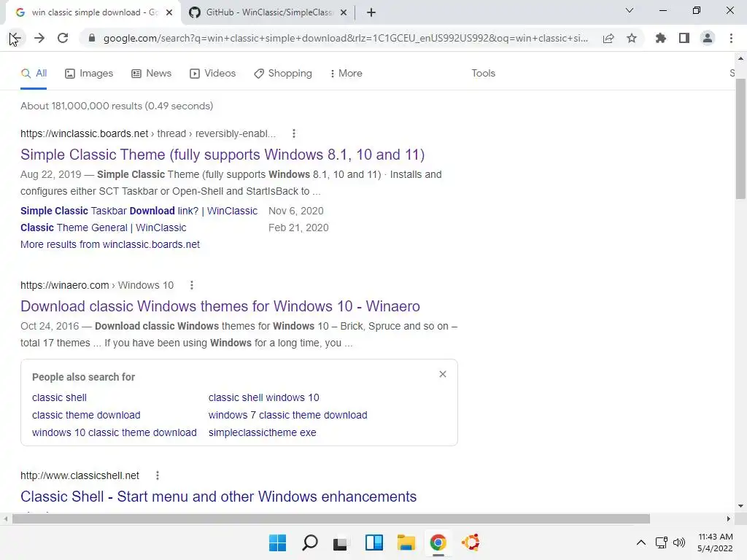Open options for winclassic.boards.net result
The image size is (747, 560).
[293, 134]
